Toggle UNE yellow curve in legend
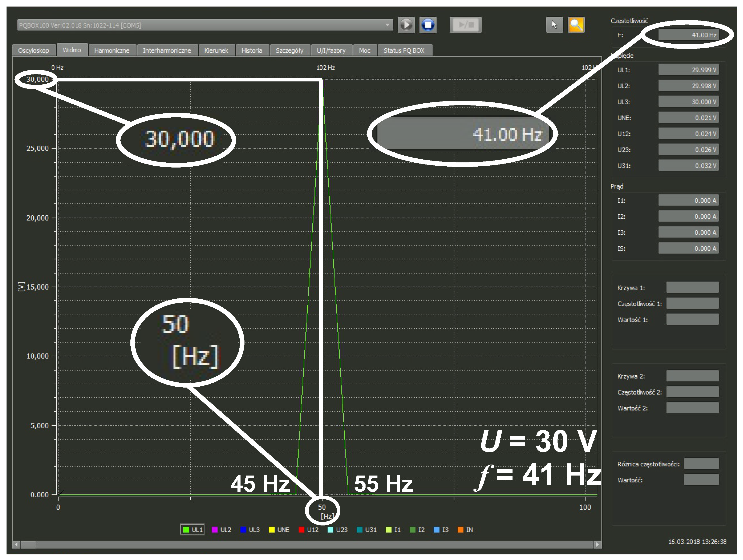This screenshot has width=743, height=560. tap(279, 530)
